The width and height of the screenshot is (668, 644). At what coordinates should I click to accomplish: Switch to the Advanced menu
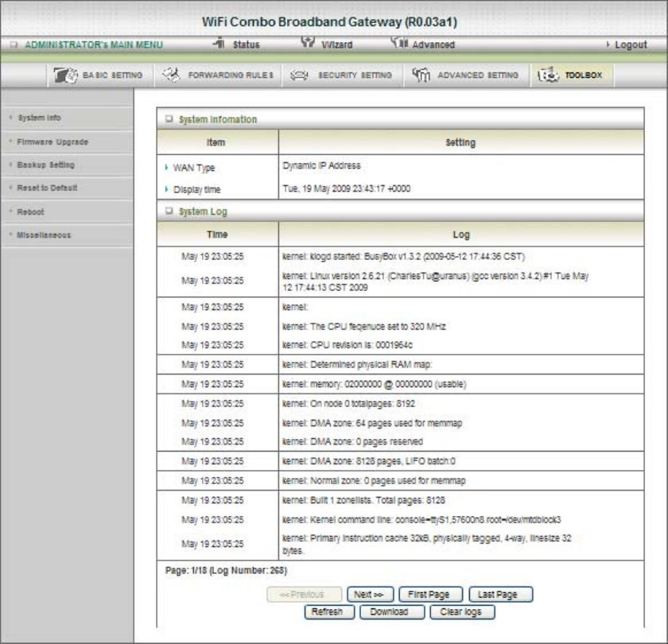(x=433, y=45)
